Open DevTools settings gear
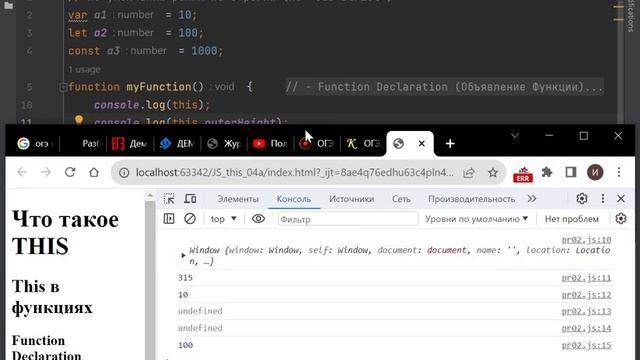The height and width of the screenshot is (360, 640). click(582, 199)
